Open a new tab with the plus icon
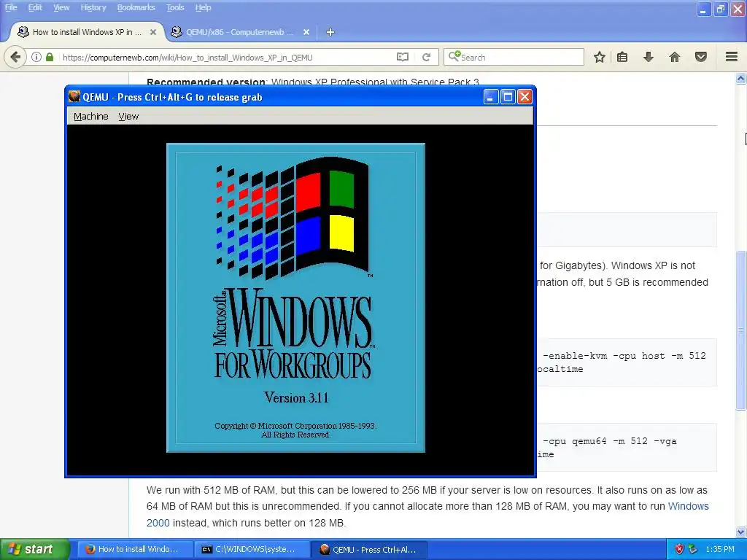747x560 pixels. tap(330, 32)
